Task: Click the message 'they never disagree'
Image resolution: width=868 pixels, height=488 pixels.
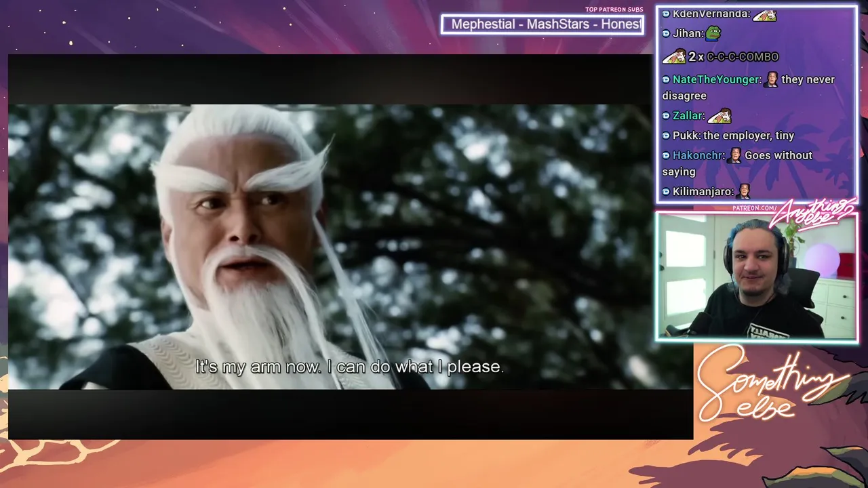Action: coord(749,87)
